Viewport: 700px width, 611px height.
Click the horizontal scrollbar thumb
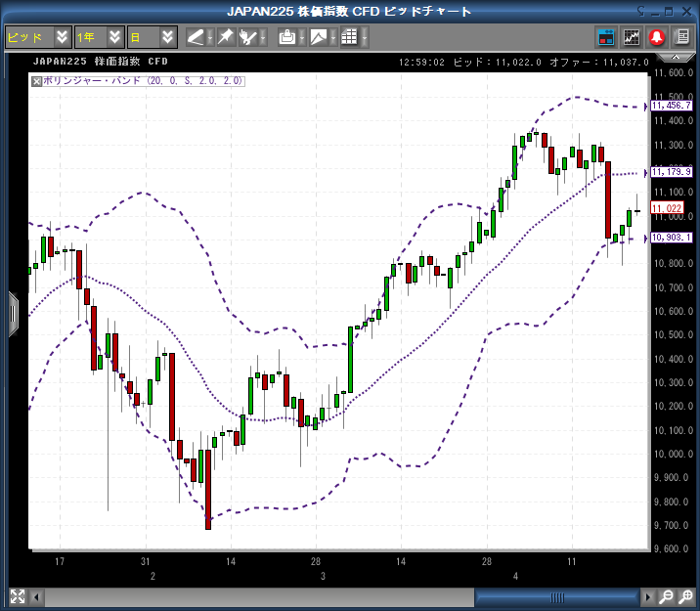[x=556, y=596]
